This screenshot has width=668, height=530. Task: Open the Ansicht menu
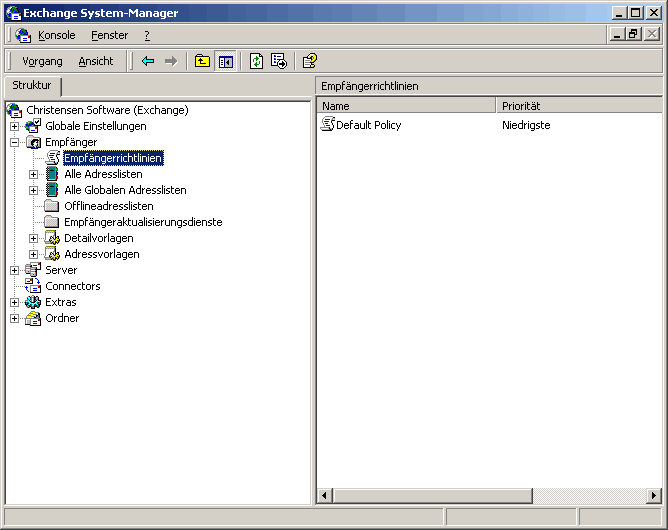tap(96, 61)
